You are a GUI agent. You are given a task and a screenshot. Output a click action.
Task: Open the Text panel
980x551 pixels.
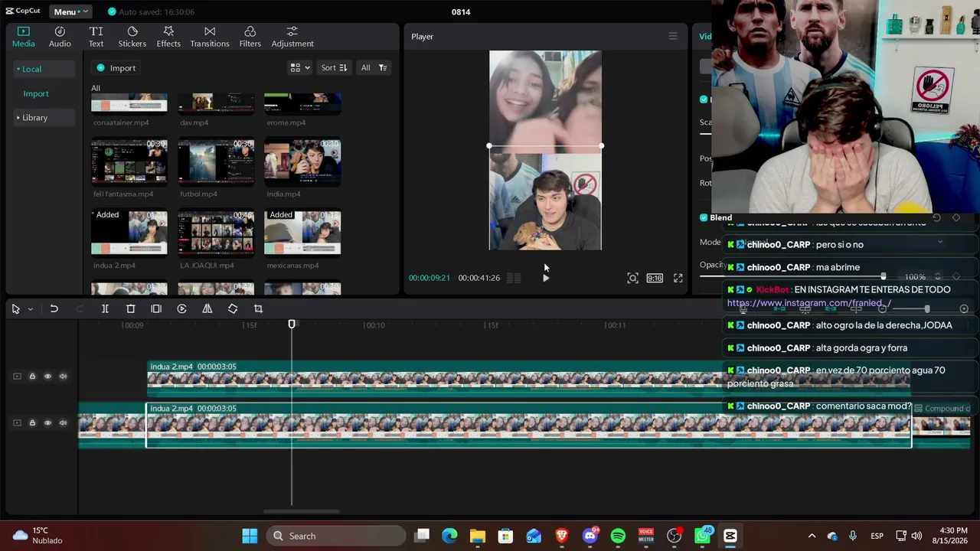click(96, 37)
